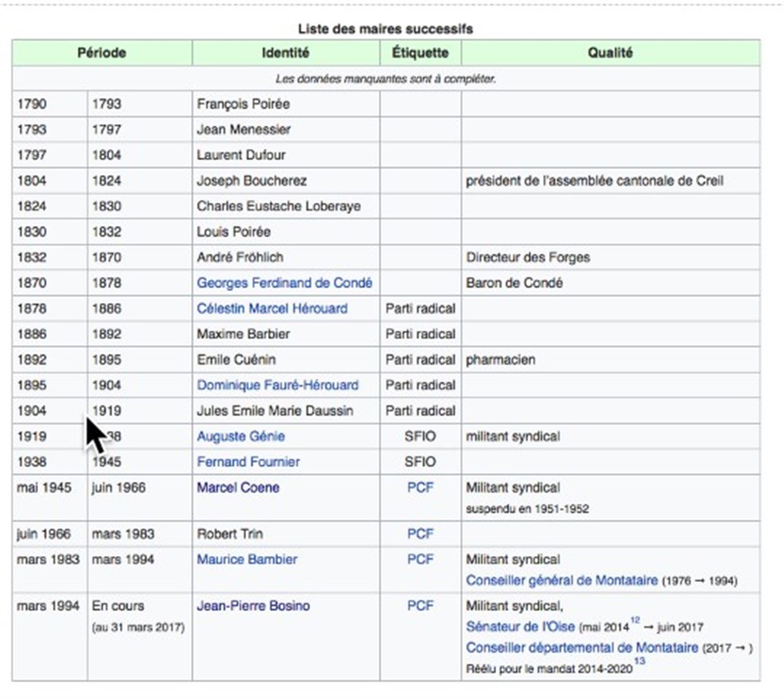Select the name Jean Menessier

[x=244, y=129]
